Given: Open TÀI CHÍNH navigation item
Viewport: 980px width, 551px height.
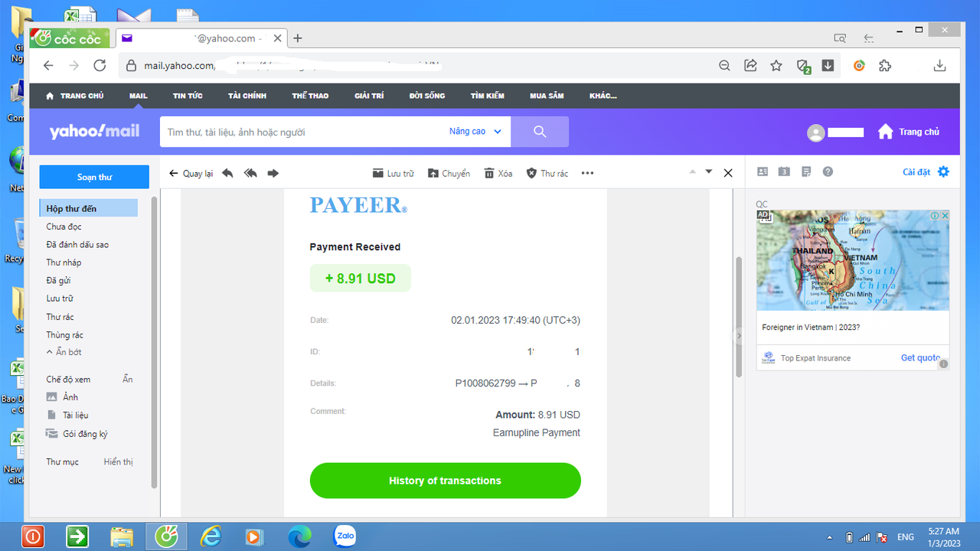Looking at the screenshot, I should pyautogui.click(x=247, y=96).
